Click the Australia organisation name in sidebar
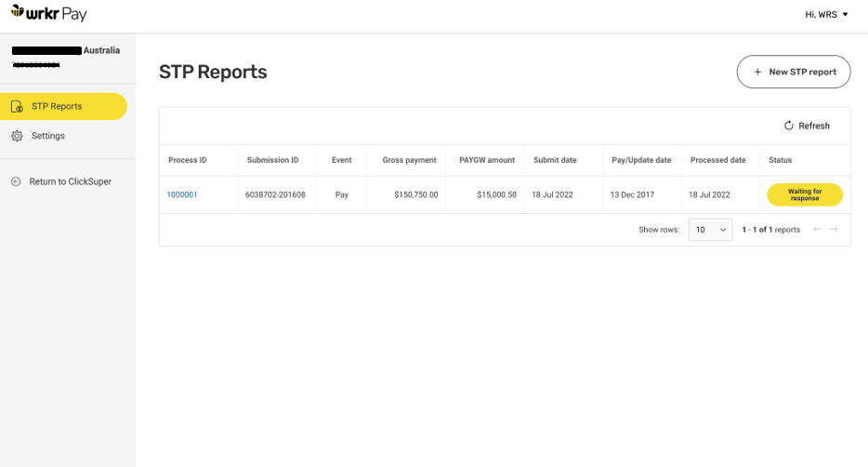 (x=101, y=50)
